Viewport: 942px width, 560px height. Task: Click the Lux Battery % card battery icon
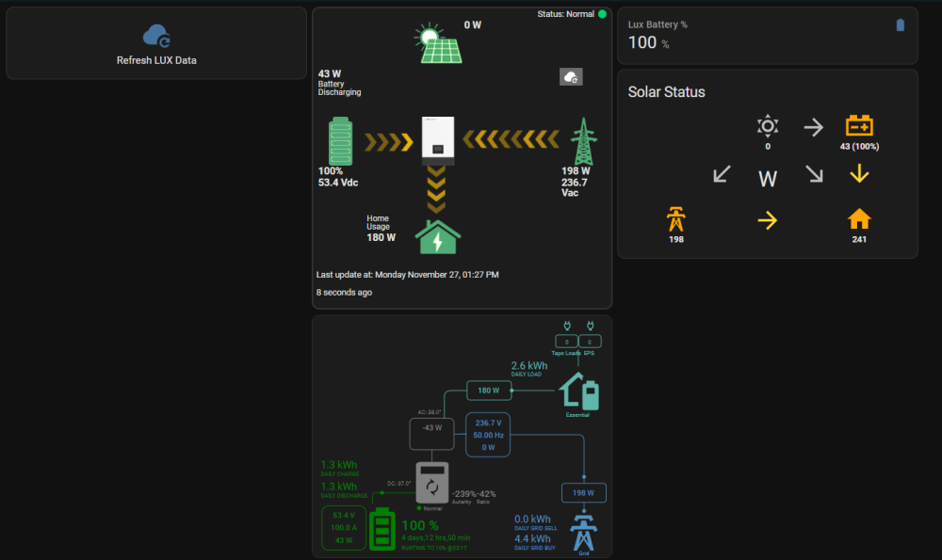click(x=900, y=25)
